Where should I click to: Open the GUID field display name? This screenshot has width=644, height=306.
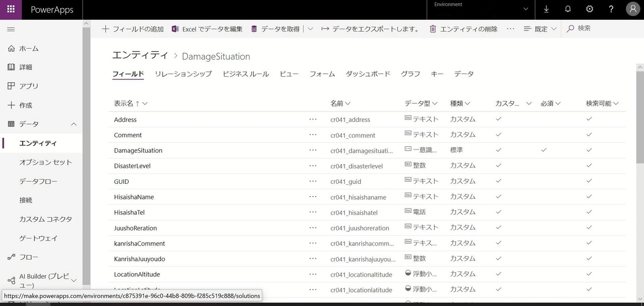(x=121, y=181)
